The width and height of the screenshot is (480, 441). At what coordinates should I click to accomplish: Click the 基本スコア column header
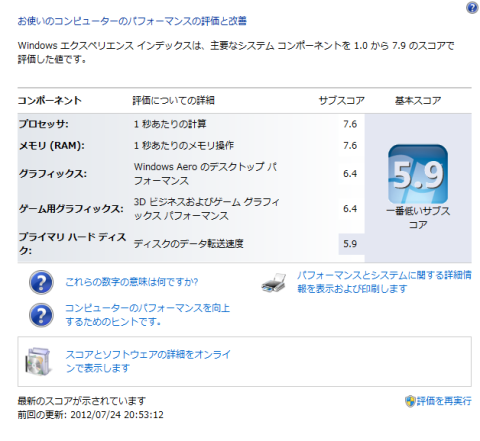point(418,100)
